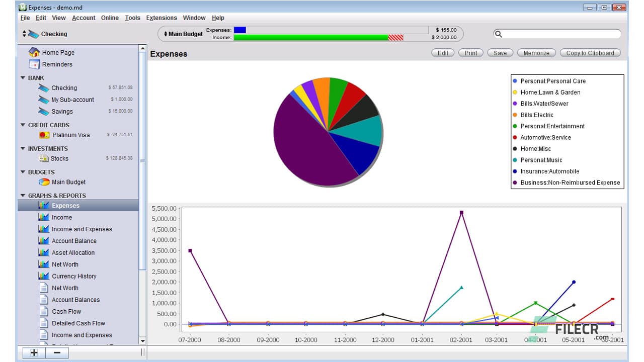Image resolution: width=644 pixels, height=362 pixels.
Task: Open Reminders calendar icon in sidebar
Action: coord(34,64)
